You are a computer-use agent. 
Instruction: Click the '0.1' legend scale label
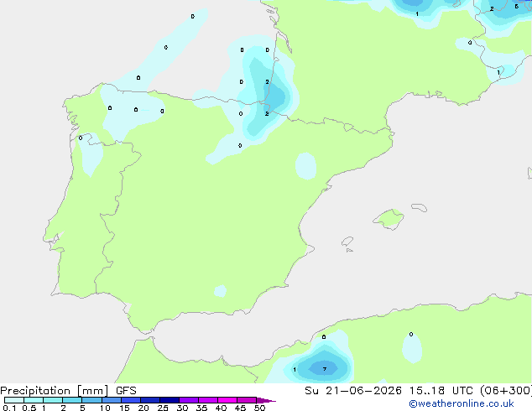(9, 408)
